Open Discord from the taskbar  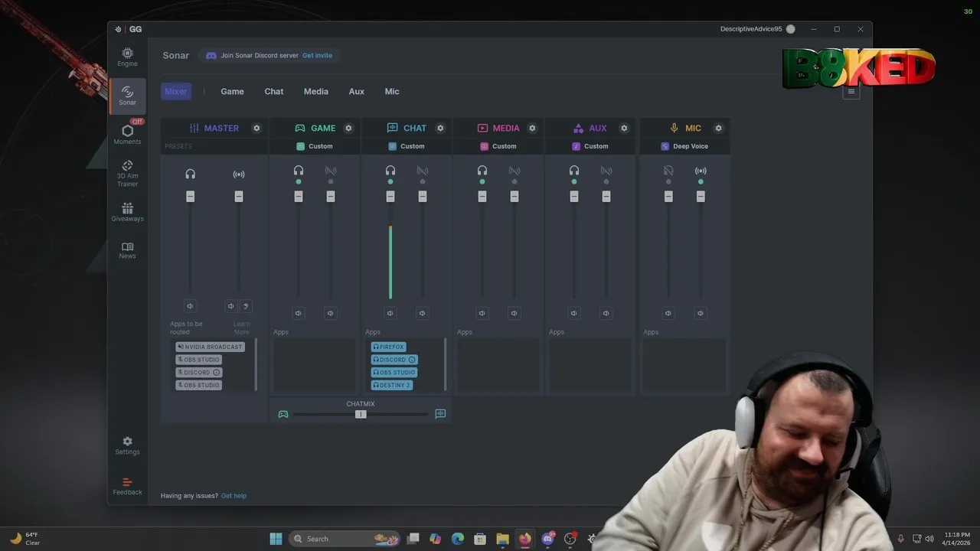tap(548, 539)
